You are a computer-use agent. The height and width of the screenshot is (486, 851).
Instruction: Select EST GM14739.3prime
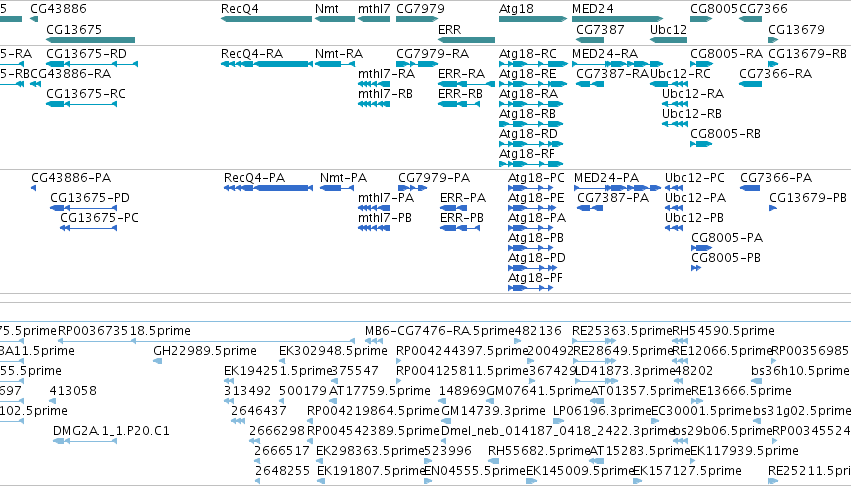click(x=445, y=421)
